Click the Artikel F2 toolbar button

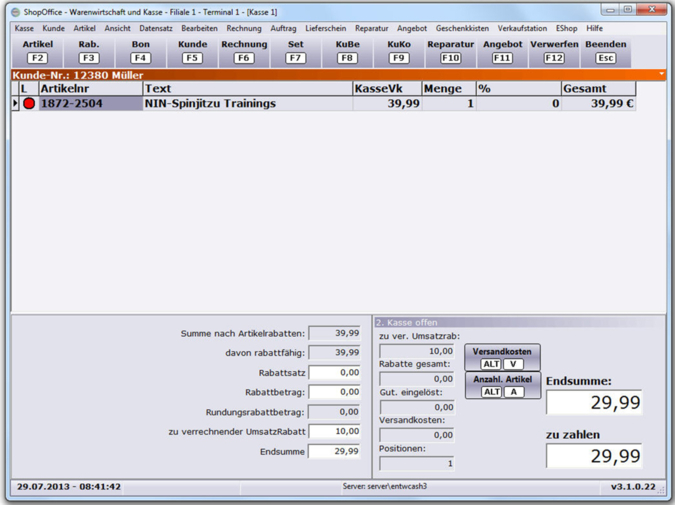click(x=37, y=51)
